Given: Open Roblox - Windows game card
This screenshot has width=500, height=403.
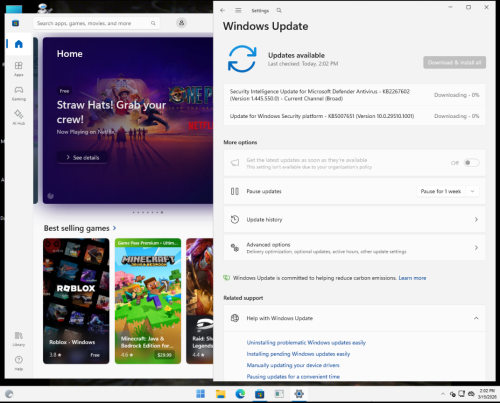Looking at the screenshot, I should point(76,301).
